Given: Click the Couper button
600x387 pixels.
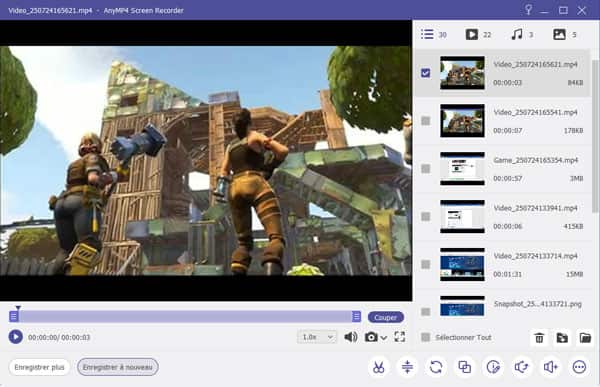Looking at the screenshot, I should (385, 317).
